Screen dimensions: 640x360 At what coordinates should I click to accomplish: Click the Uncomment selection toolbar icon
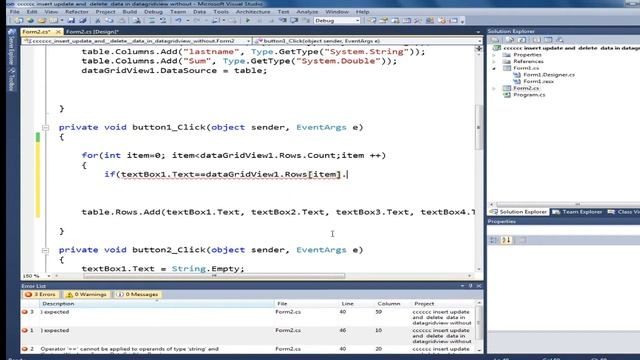[163, 20]
